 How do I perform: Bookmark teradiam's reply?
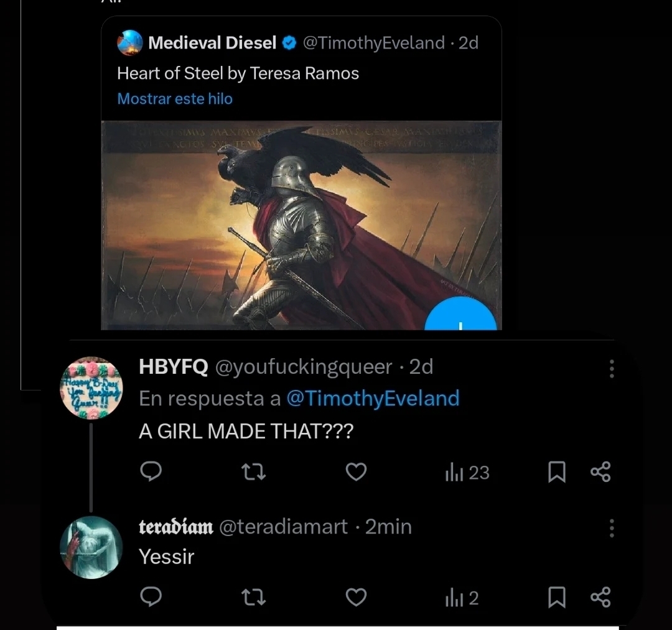pos(556,598)
